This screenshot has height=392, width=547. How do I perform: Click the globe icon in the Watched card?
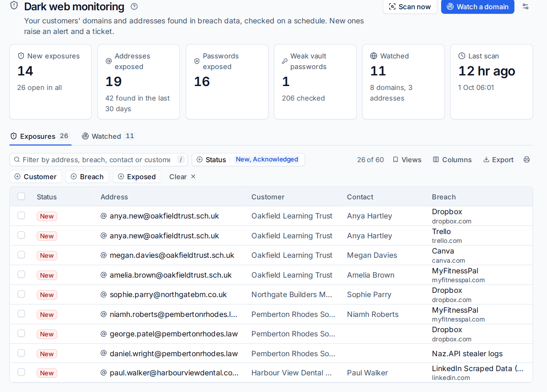pos(374,56)
